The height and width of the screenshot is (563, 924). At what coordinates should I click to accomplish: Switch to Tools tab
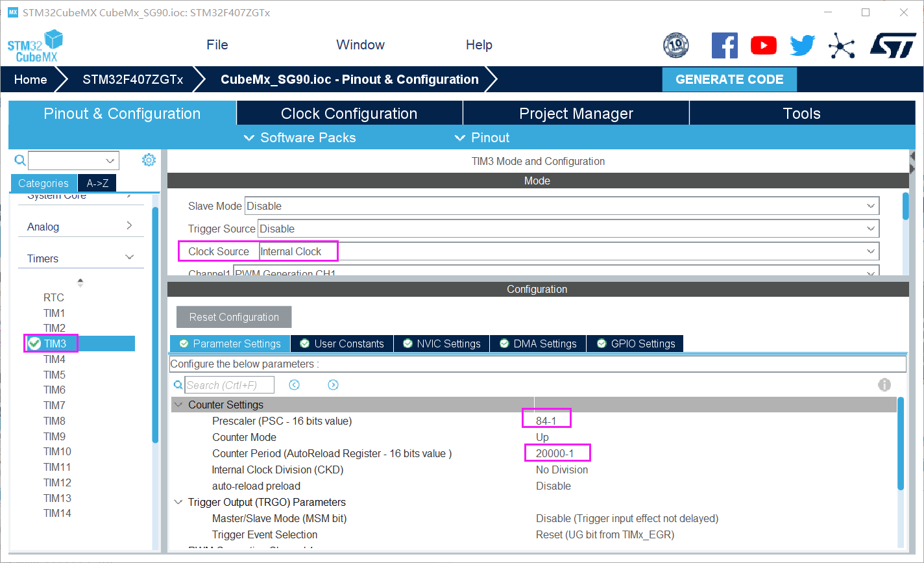click(x=802, y=114)
